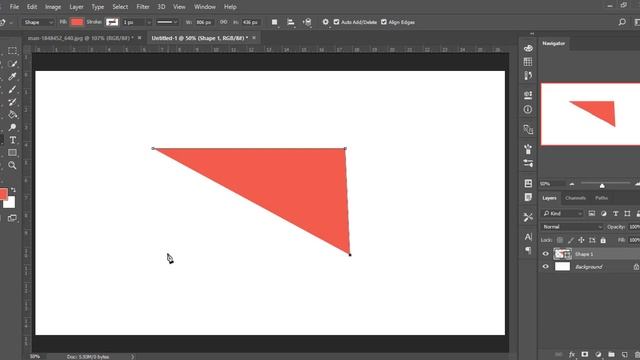Click the change screen mode icon
Screen dimensions: 640x360
[12, 218]
